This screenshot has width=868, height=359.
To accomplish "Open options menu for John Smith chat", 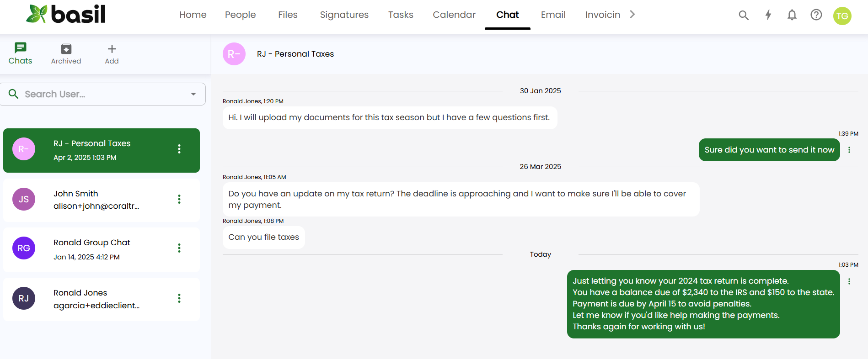I will tap(179, 199).
